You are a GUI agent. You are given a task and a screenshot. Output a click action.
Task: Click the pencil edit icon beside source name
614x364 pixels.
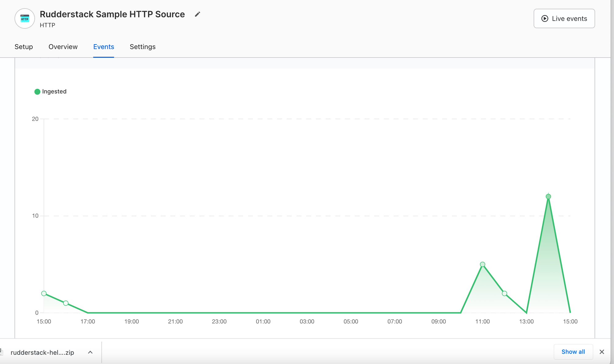(x=197, y=14)
